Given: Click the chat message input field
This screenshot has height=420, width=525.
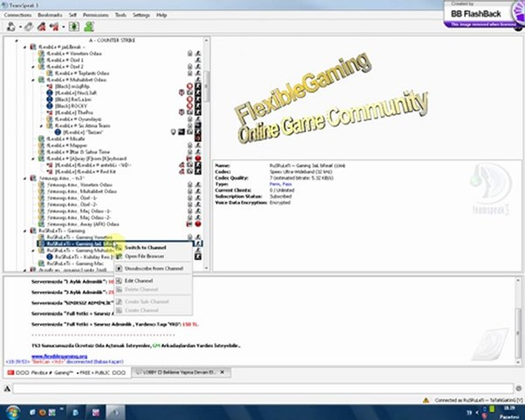Looking at the screenshot, I should click(x=263, y=389).
